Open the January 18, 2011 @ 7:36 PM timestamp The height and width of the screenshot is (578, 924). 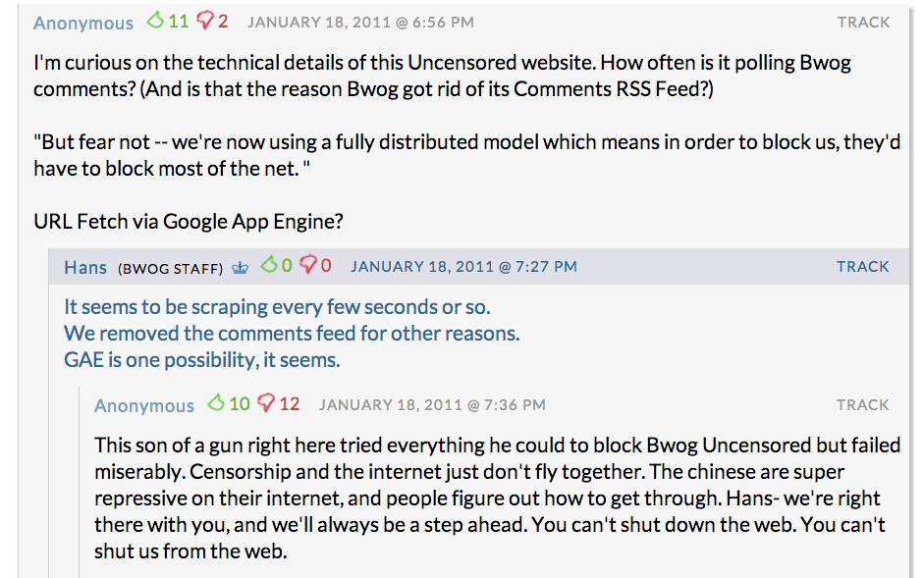coord(432,404)
